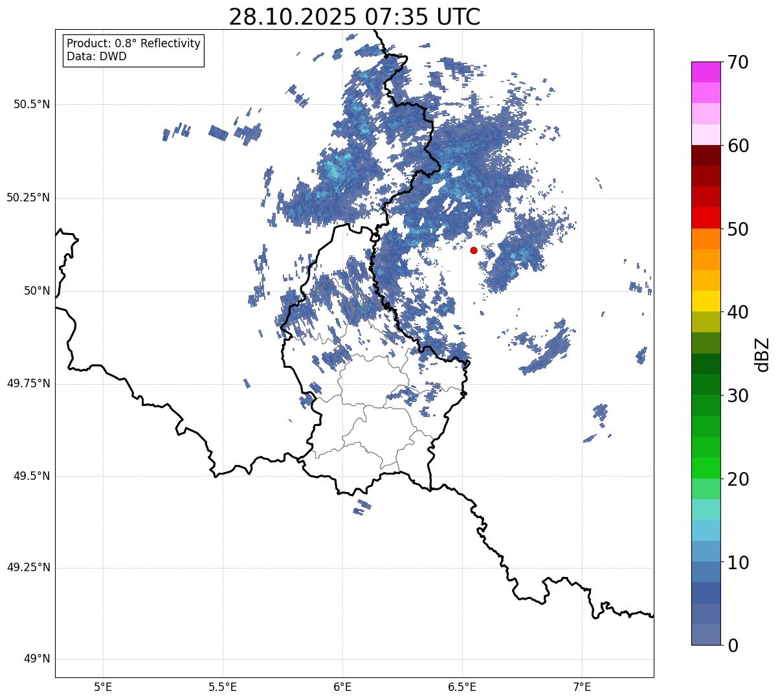This screenshot has height=700, width=778.
Task: Click the 5°E longitude label
Action: [x=103, y=687]
